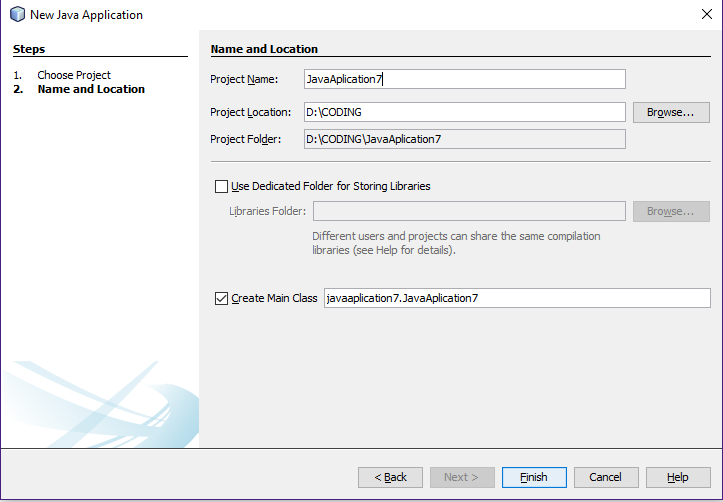Image resolution: width=723 pixels, height=502 pixels.
Task: Uncheck the Create Main Class checkbox
Action: (x=221, y=298)
